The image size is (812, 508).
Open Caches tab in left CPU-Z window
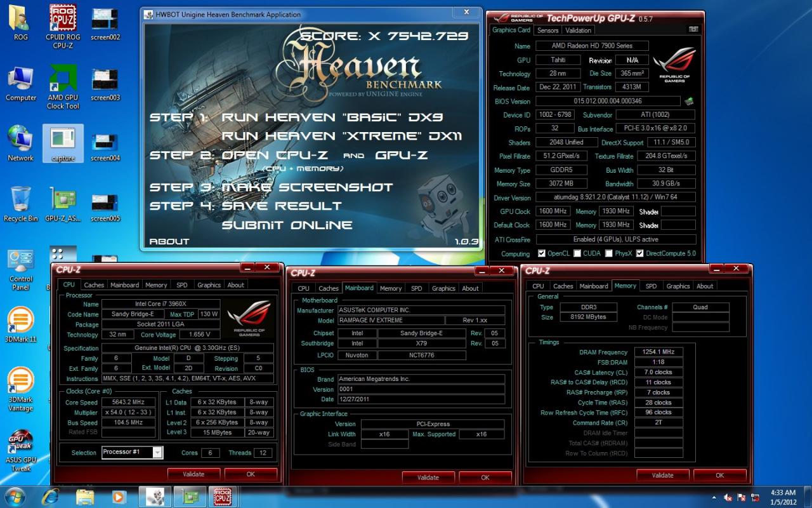(x=94, y=285)
